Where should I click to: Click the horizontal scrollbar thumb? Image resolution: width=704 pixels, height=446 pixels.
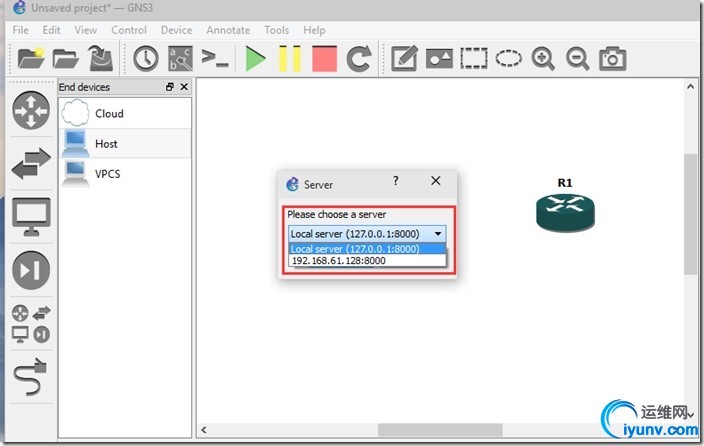pyautogui.click(x=440, y=430)
